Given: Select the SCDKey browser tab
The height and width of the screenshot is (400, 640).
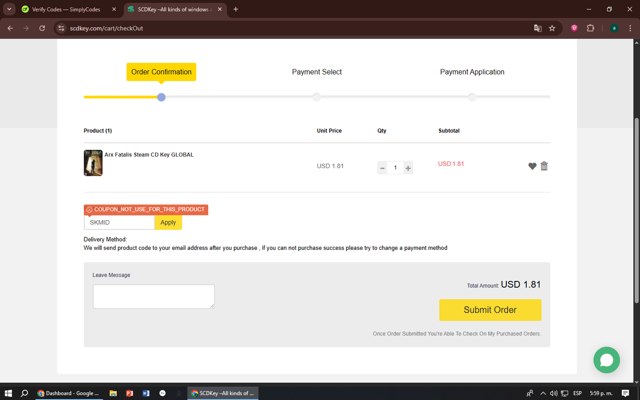Looking at the screenshot, I should tap(173, 9).
